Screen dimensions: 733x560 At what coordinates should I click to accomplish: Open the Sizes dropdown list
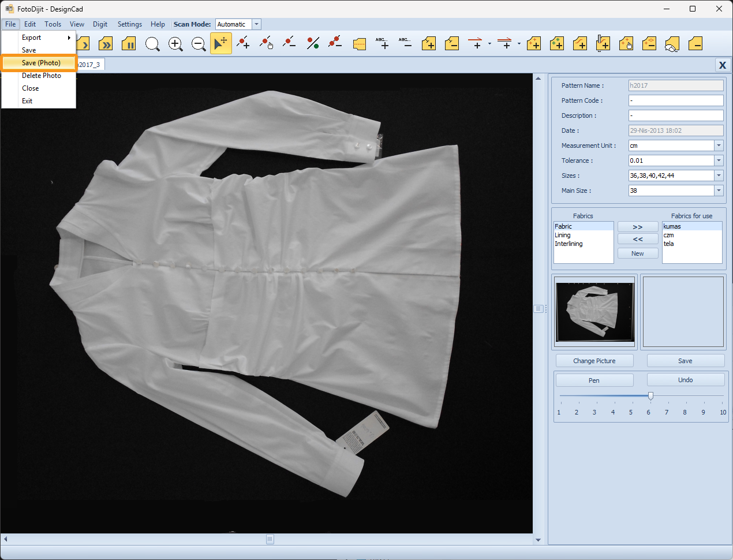[719, 176]
